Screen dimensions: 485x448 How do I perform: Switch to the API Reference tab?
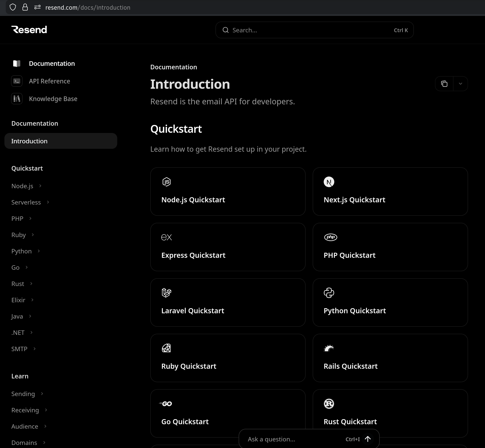[49, 81]
